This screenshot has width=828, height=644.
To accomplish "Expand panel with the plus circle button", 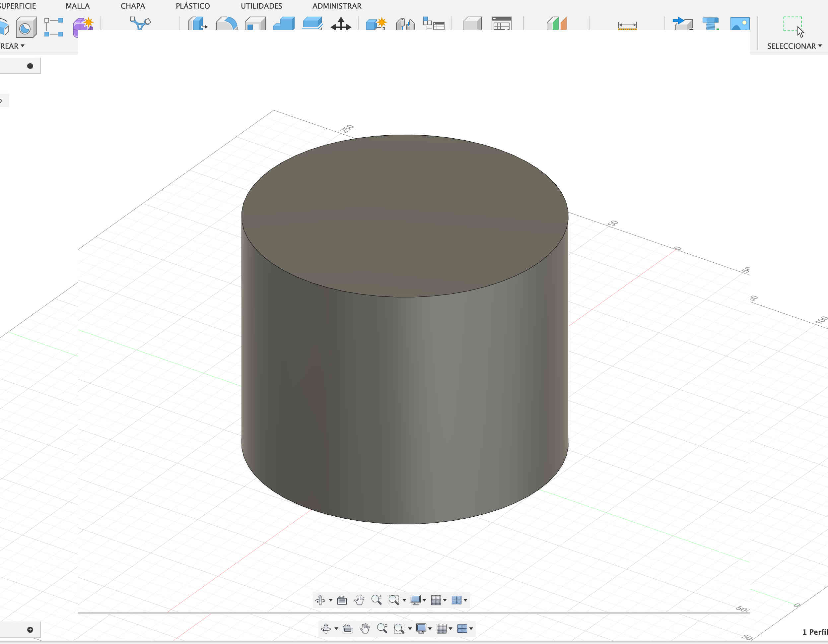I will [x=30, y=630].
